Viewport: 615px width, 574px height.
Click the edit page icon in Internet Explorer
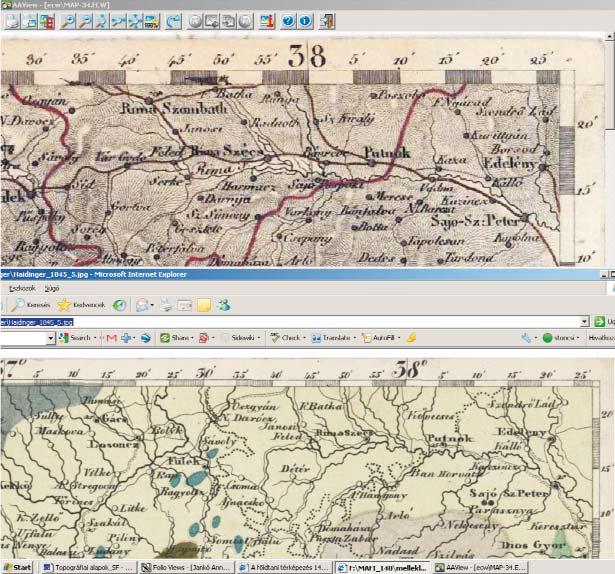(184, 305)
